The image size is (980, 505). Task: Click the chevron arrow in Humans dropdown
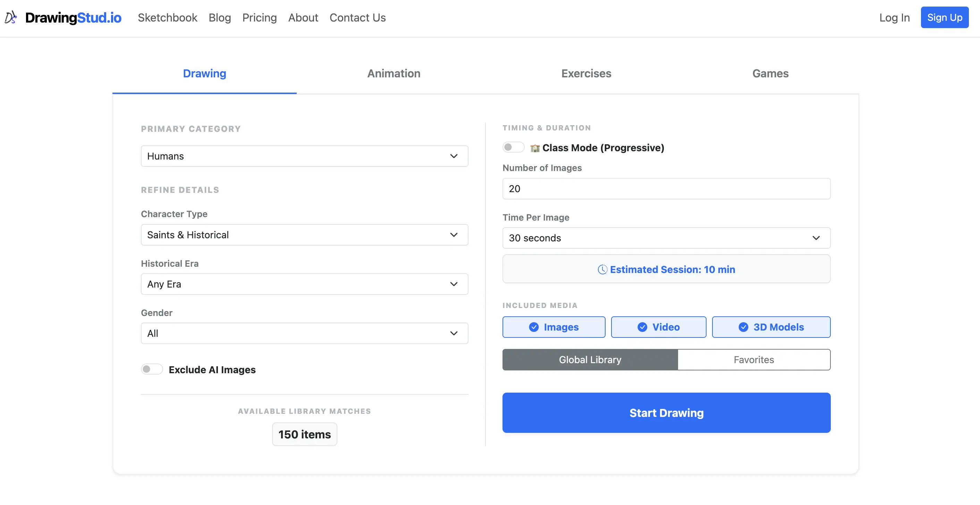(454, 156)
